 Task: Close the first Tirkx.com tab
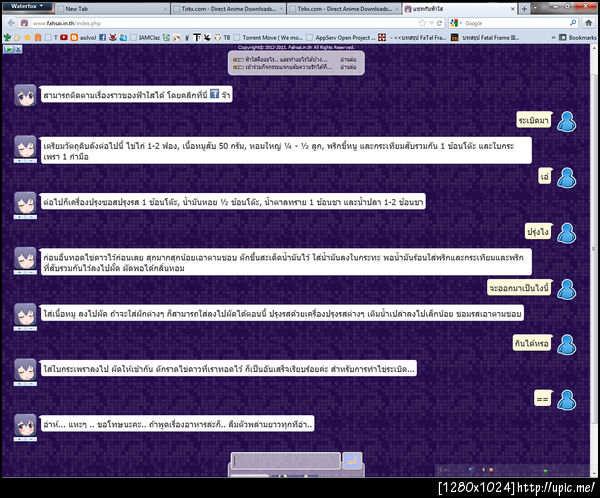[281, 8]
